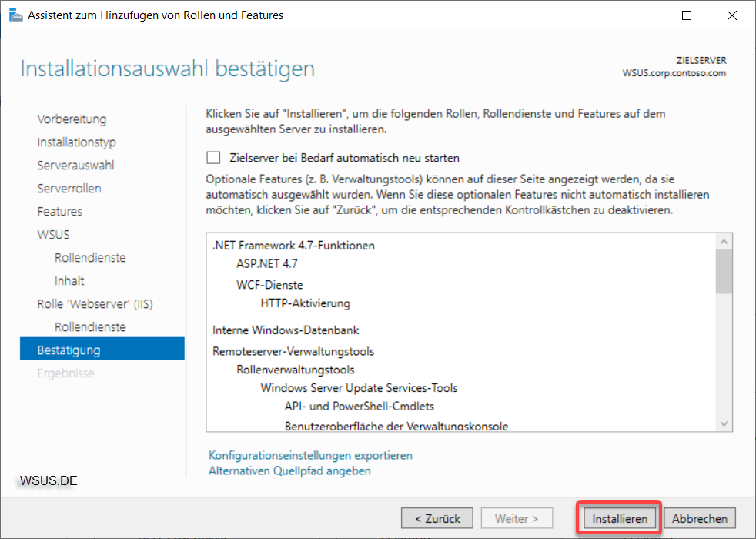Cancel the wizard with Abbrechen
The image size is (756, 539).
pyautogui.click(x=700, y=519)
